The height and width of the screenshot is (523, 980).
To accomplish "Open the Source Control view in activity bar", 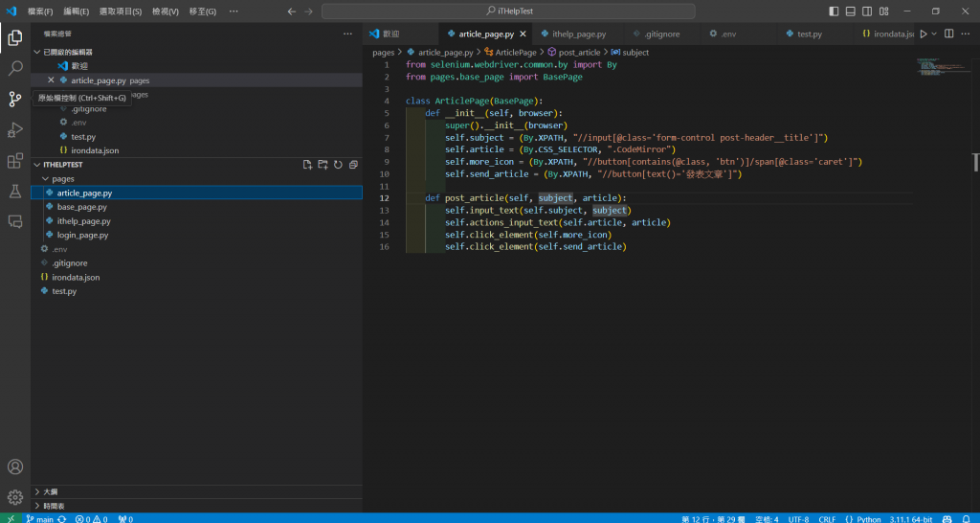I will (15, 99).
